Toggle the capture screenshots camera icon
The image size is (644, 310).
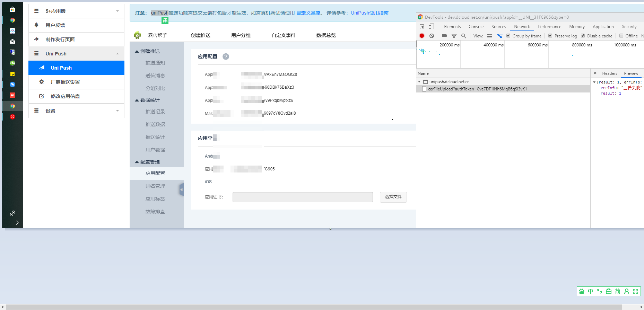coord(444,36)
